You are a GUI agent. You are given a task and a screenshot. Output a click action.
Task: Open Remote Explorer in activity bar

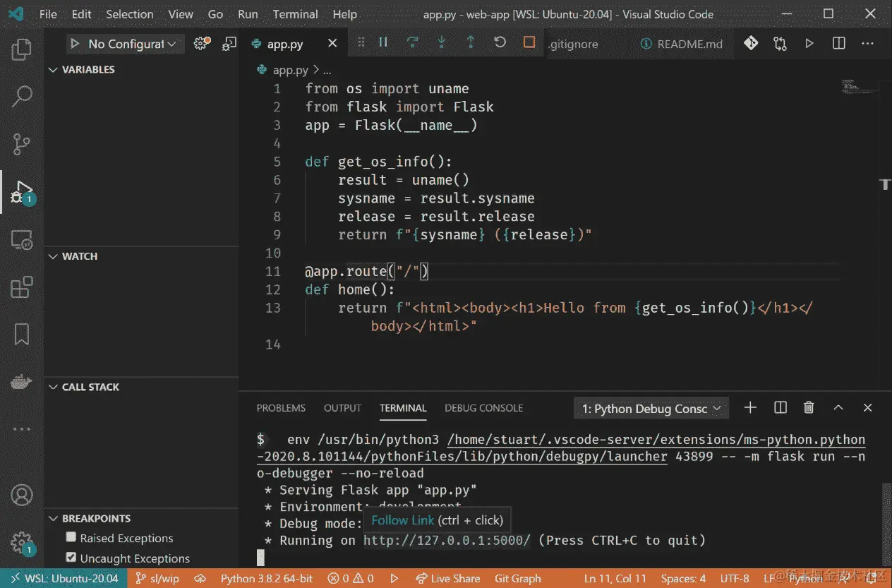click(22, 240)
